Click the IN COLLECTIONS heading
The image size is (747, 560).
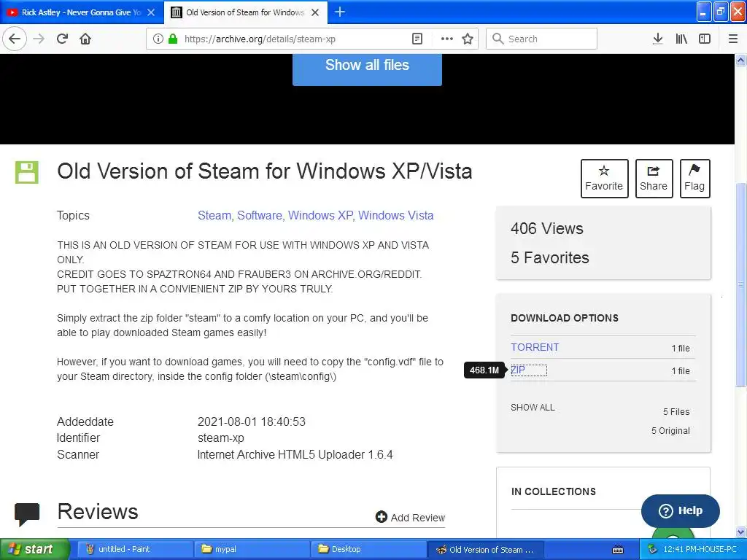coord(553,491)
